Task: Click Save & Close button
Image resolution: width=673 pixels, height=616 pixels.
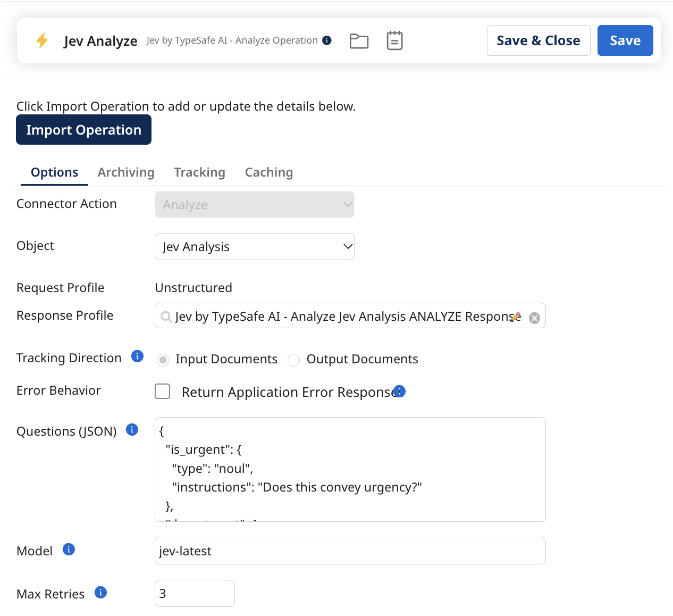Action: click(x=539, y=40)
